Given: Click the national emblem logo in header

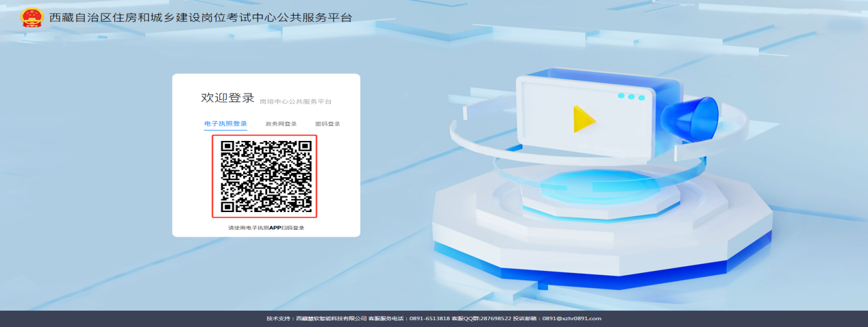Looking at the screenshot, I should [x=32, y=17].
